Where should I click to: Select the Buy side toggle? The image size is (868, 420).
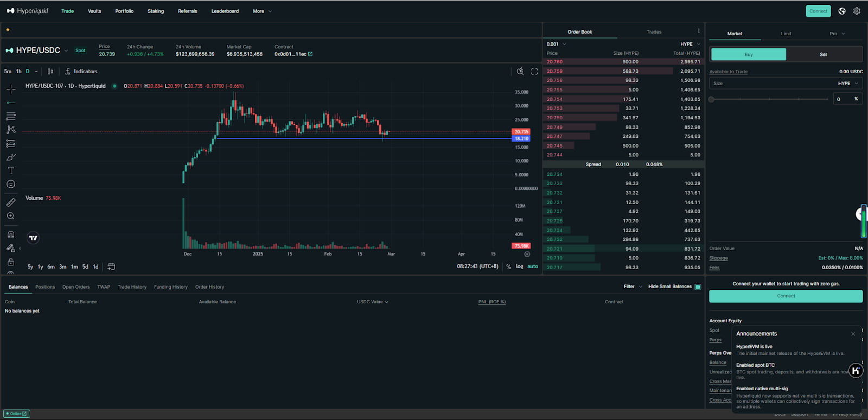point(749,54)
